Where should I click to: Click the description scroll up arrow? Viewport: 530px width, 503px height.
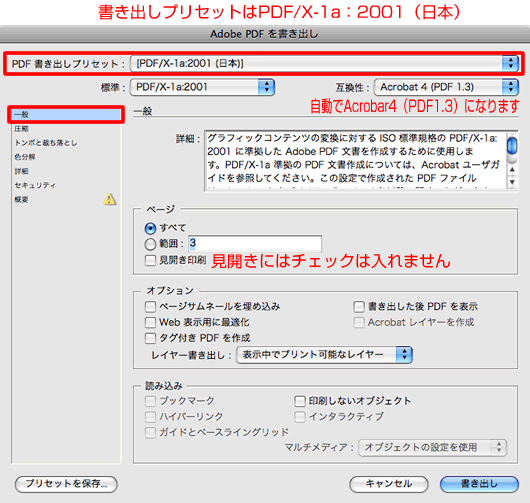(512, 170)
